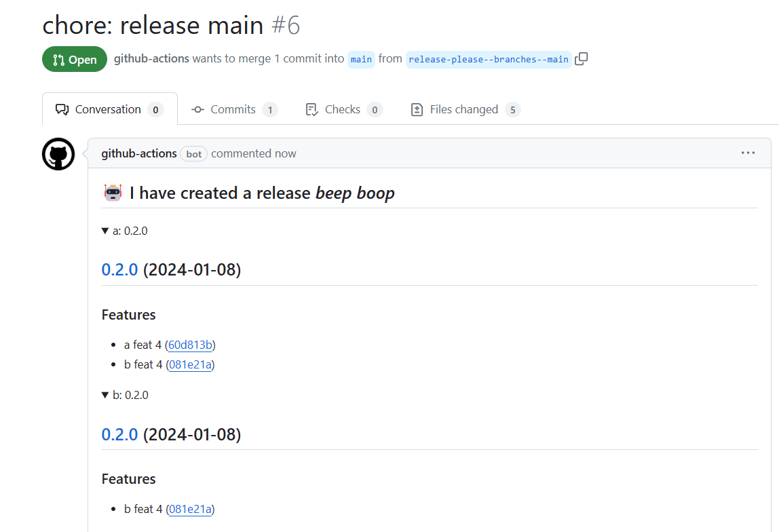The image size is (779, 532).
Task: Open the main base branch link
Action: click(361, 60)
